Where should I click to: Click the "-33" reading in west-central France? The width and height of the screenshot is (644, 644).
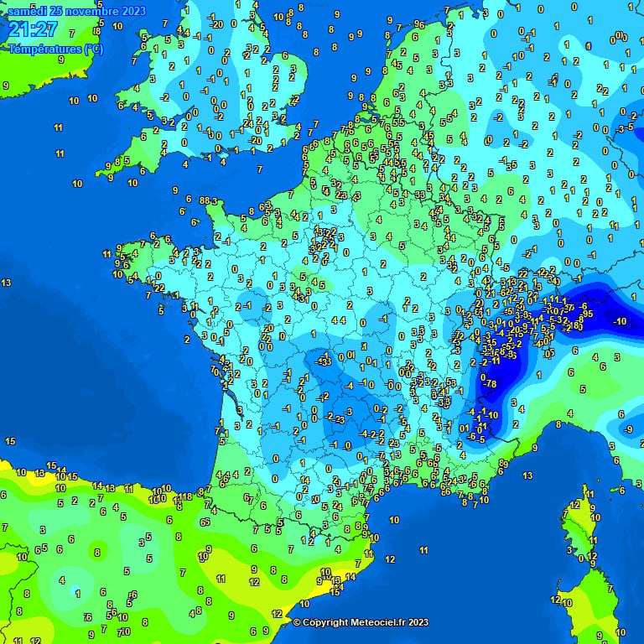(324, 361)
